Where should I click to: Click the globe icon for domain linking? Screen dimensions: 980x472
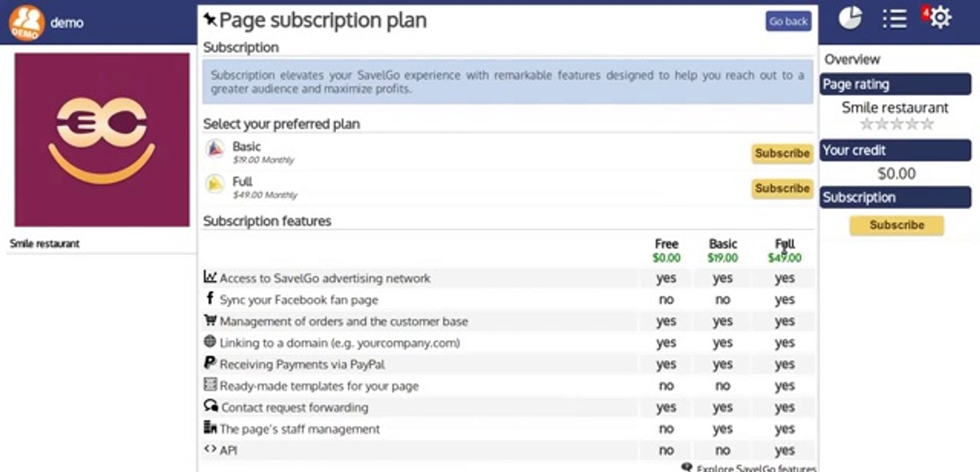tap(210, 341)
